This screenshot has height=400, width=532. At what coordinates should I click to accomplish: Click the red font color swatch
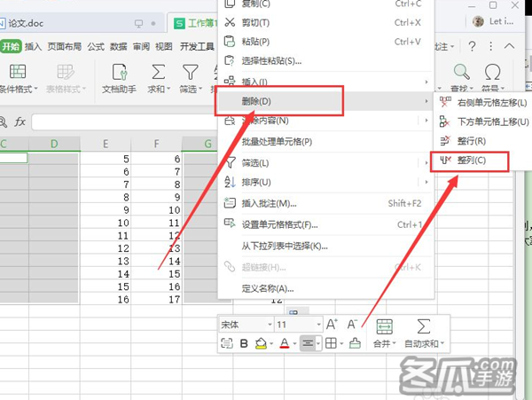coord(285,343)
